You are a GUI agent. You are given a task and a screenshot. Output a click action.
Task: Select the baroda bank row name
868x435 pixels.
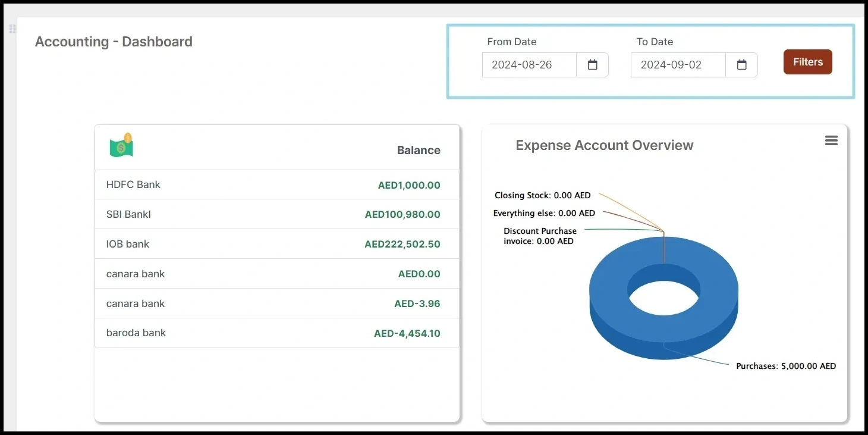coord(136,333)
